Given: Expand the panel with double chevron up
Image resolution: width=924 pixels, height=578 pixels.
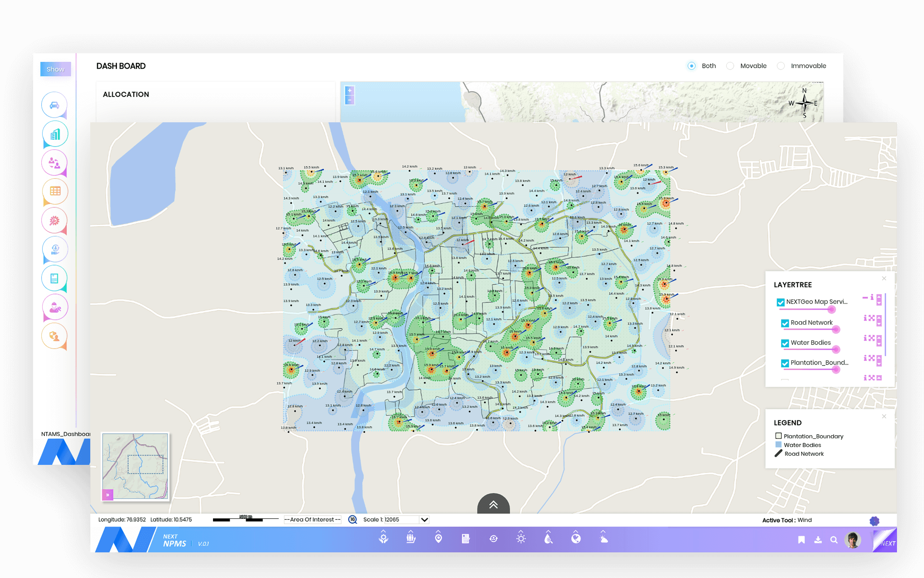Looking at the screenshot, I should click(493, 505).
